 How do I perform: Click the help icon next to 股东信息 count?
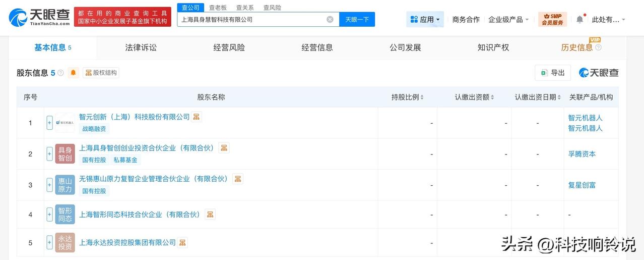point(61,73)
